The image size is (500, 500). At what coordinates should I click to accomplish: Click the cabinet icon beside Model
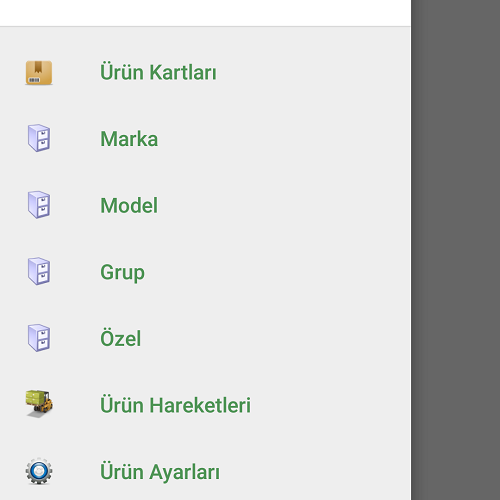pyautogui.click(x=39, y=205)
